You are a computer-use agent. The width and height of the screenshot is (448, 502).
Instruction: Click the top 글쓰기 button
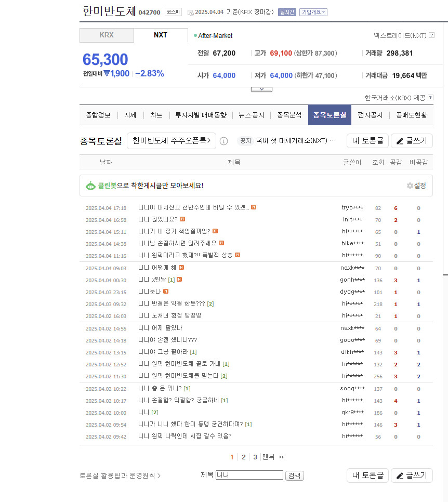(412, 140)
